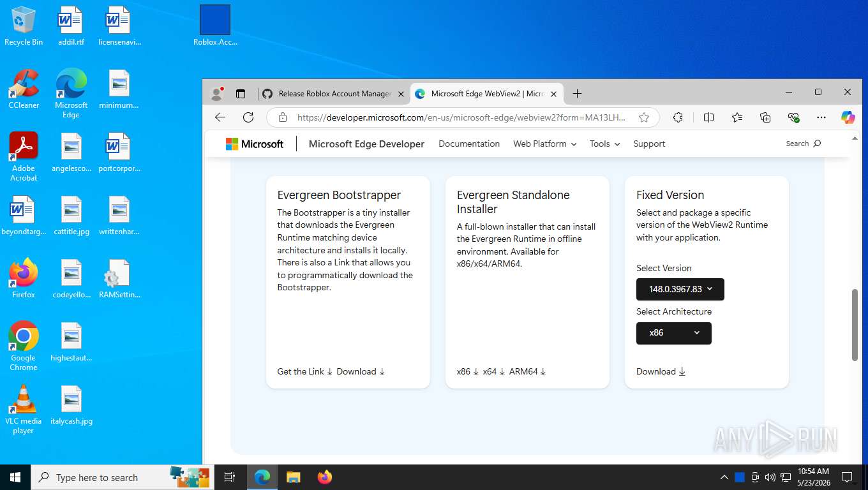This screenshot has width=868, height=490.
Task: Select Recycle Bin desktop icon
Action: (x=24, y=27)
